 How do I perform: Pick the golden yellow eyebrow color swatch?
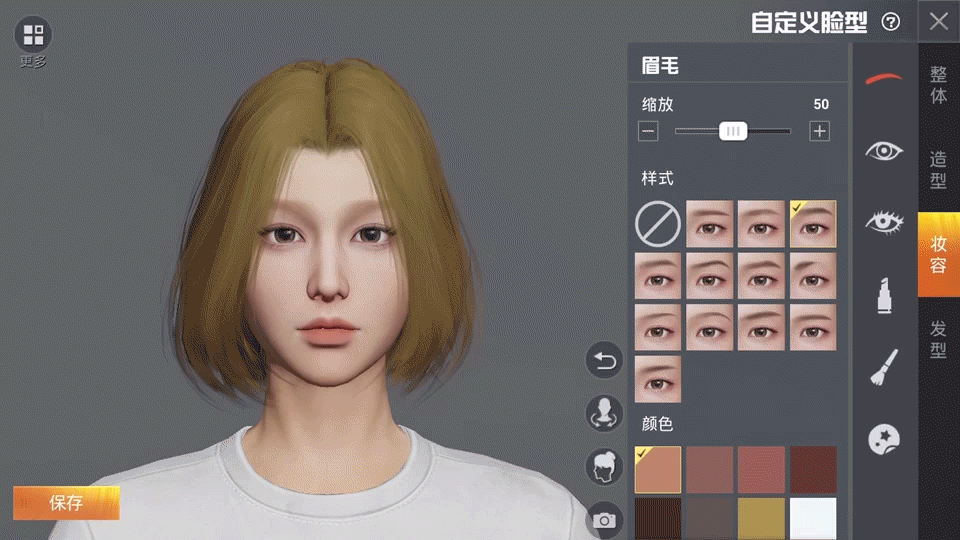point(761,517)
